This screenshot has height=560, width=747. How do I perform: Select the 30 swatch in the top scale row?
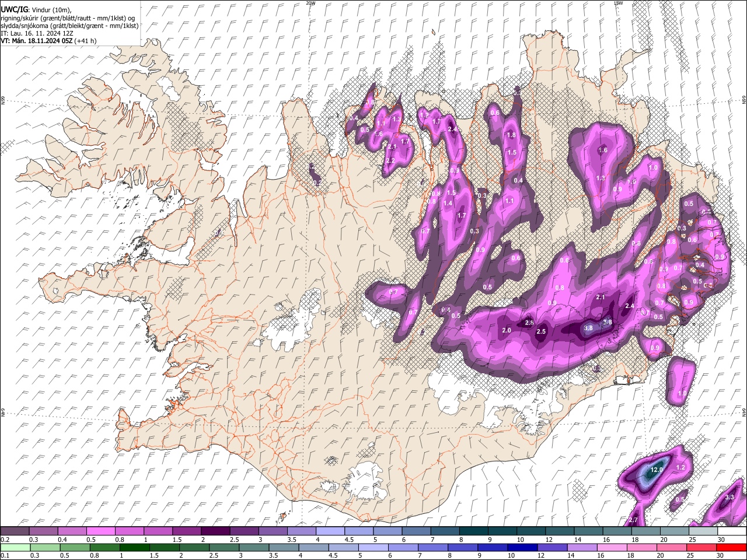[732, 531]
